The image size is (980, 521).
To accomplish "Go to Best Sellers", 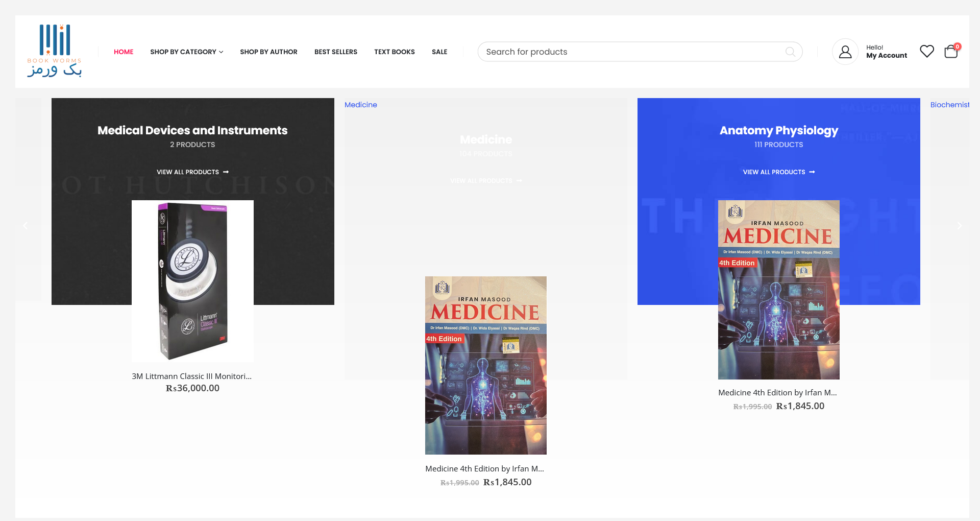I will tap(335, 52).
